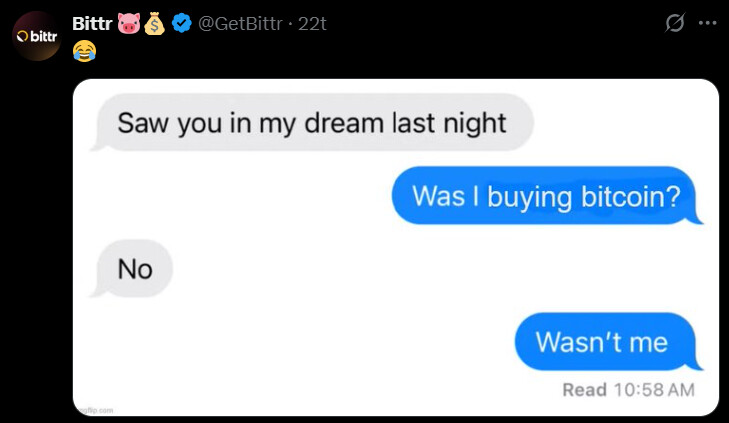Screen dimensions: 729x423
Task: Open the three-dot more options menu
Action: [x=707, y=23]
